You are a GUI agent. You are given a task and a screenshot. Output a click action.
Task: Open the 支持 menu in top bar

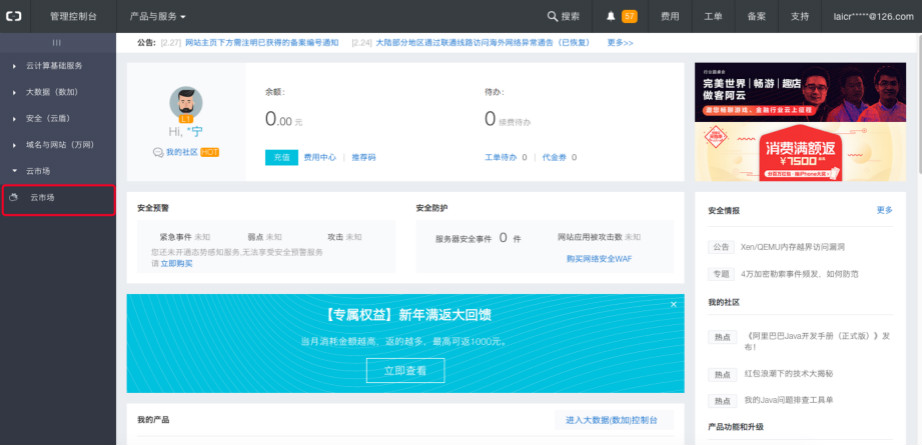point(800,16)
